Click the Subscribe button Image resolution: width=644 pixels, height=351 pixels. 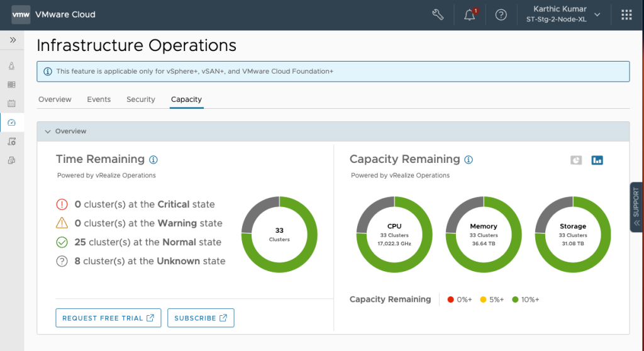click(x=201, y=318)
